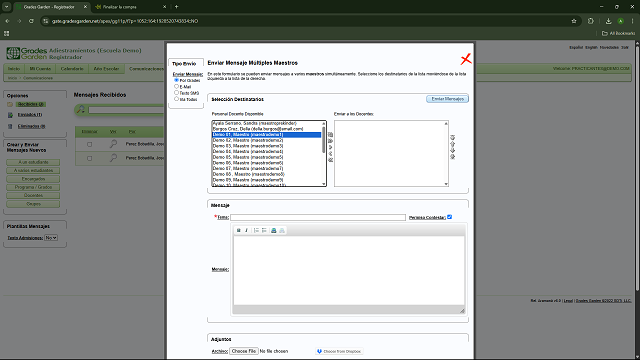Select the E-Mail radio option

click(x=176, y=86)
